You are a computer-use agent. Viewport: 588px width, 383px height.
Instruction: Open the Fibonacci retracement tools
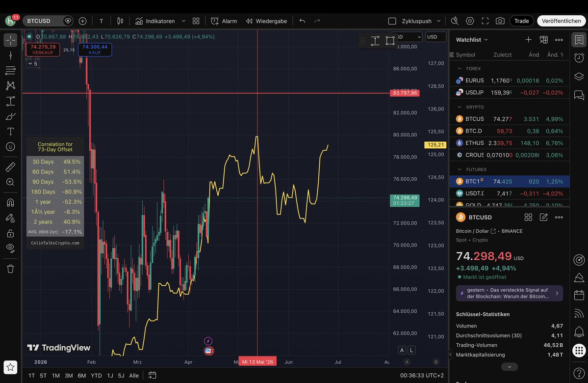coord(10,70)
